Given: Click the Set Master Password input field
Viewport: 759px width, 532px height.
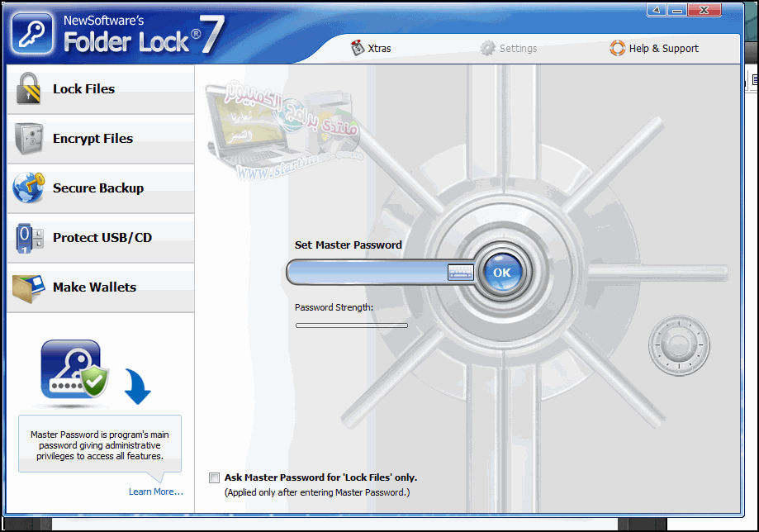Looking at the screenshot, I should click(367, 273).
